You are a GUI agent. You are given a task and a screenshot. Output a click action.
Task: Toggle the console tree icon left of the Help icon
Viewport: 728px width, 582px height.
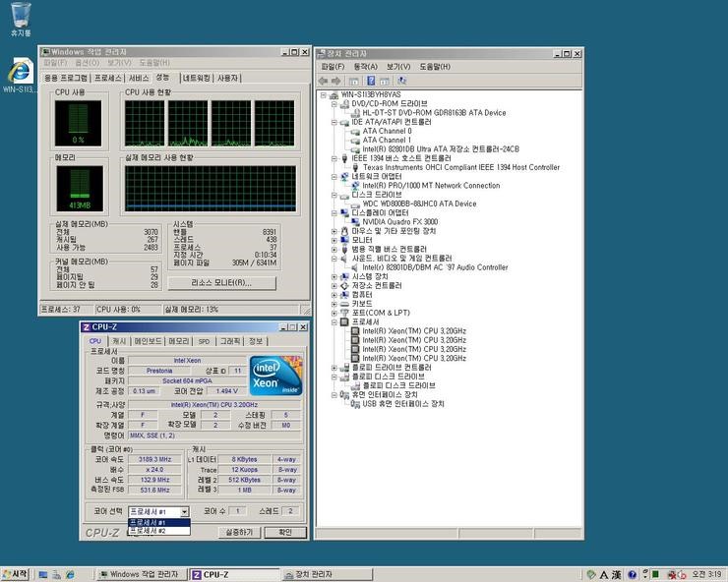[x=354, y=82]
